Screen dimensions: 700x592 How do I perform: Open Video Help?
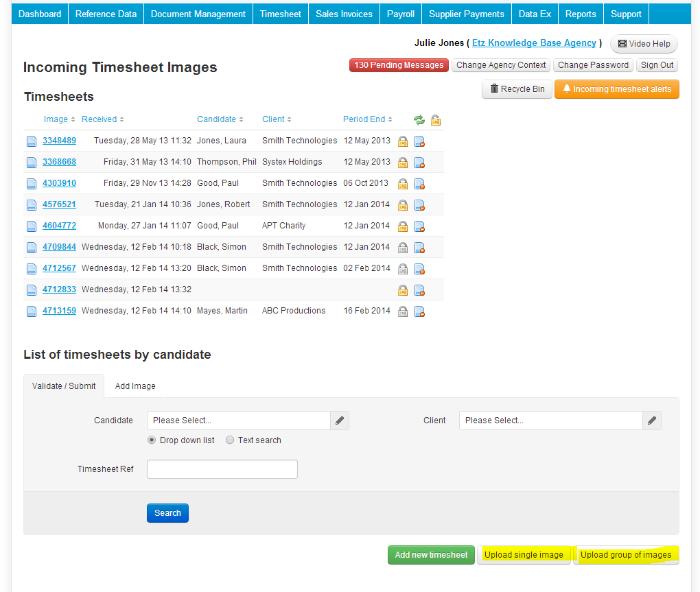[644, 44]
